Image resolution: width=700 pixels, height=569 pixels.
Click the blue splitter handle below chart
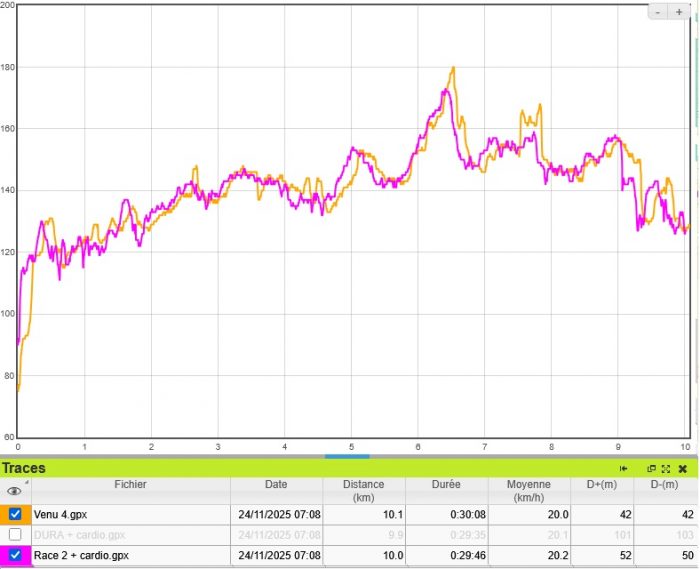(x=347, y=456)
